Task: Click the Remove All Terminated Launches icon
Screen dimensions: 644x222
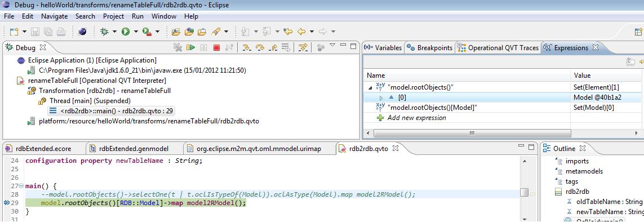Action: click(x=177, y=47)
